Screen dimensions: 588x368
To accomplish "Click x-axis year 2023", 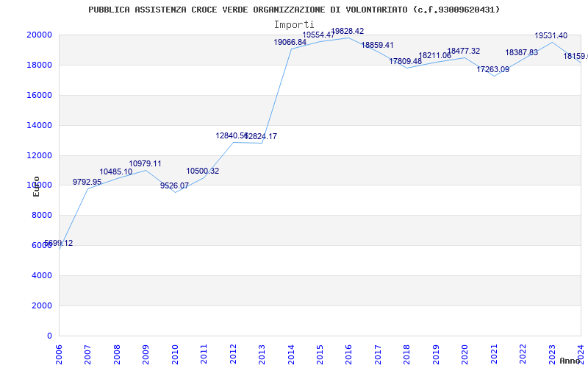I will pyautogui.click(x=552, y=355).
